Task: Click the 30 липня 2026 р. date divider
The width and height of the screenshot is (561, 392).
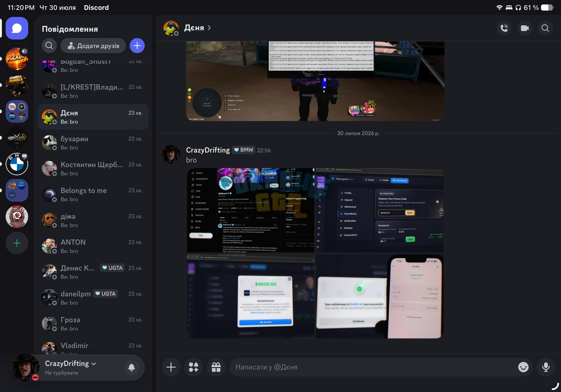Action: point(358,133)
